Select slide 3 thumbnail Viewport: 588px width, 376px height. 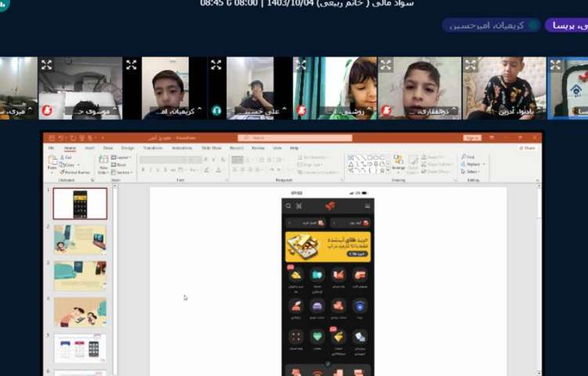80,276
